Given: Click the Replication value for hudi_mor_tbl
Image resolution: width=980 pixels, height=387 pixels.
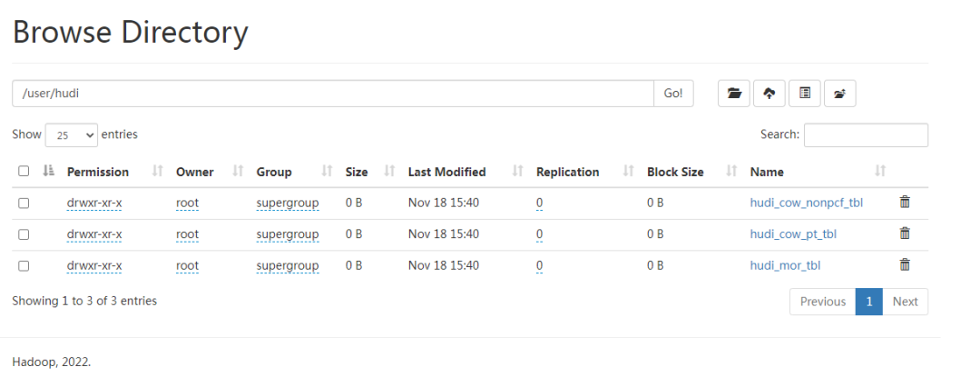Looking at the screenshot, I should click(x=539, y=265).
